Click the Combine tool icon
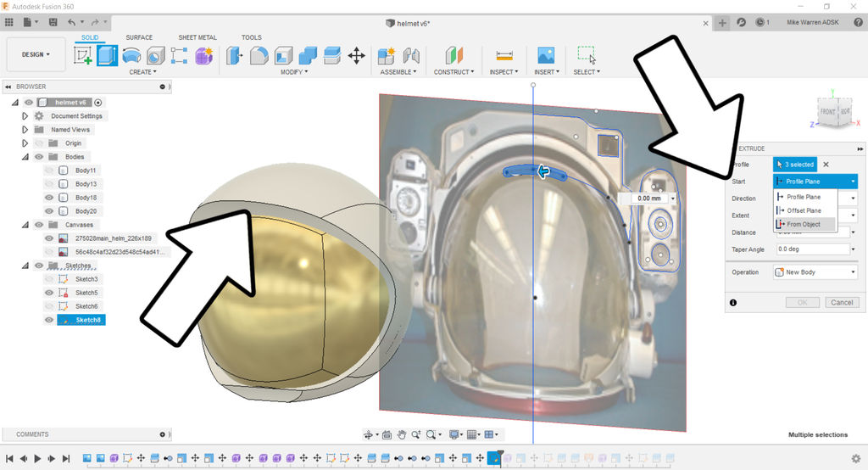Viewport: 868px width, 470px height. (307, 55)
